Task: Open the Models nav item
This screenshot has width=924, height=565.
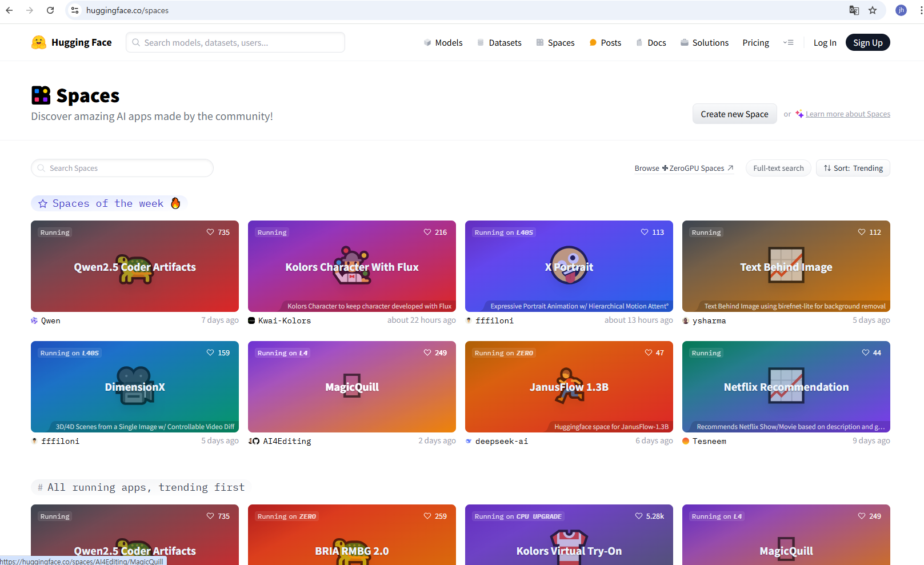Action: pyautogui.click(x=443, y=42)
